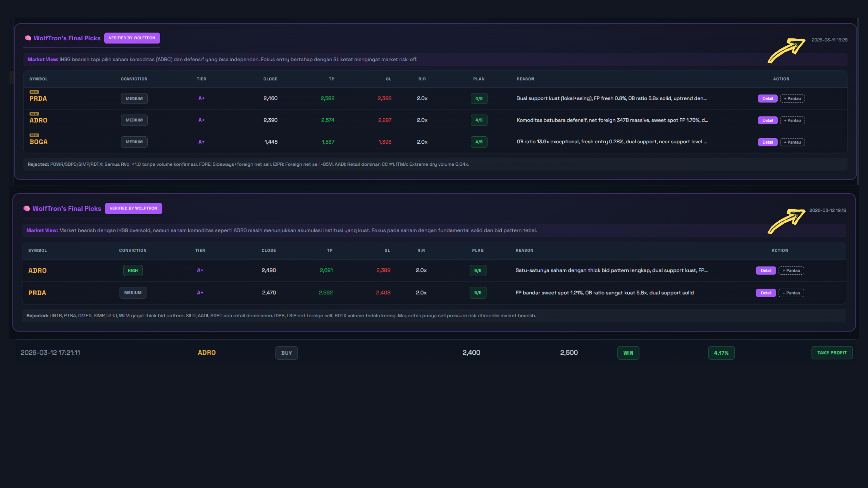Add BOGA to Pantau watchlist
The image size is (868, 488).
click(x=792, y=142)
